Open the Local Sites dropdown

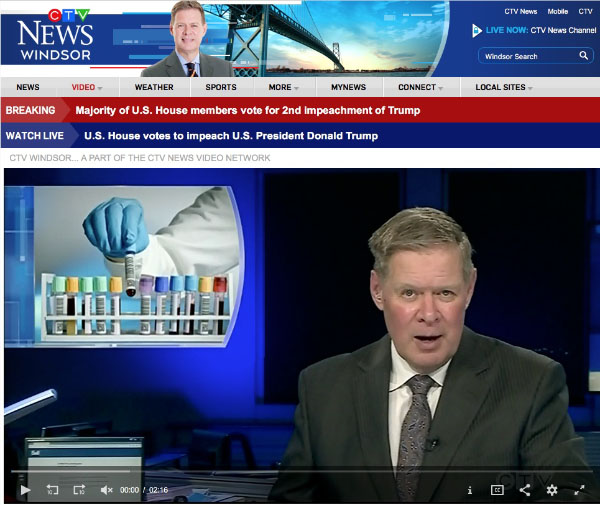point(504,87)
